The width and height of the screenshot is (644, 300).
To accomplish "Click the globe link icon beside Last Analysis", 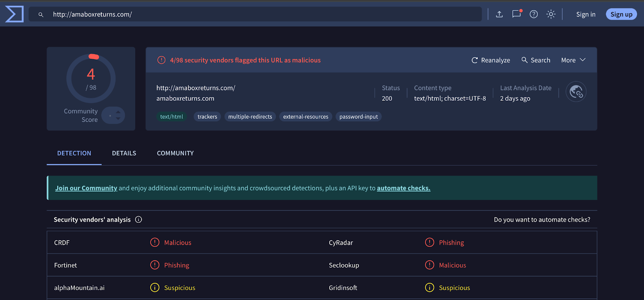I will (576, 92).
